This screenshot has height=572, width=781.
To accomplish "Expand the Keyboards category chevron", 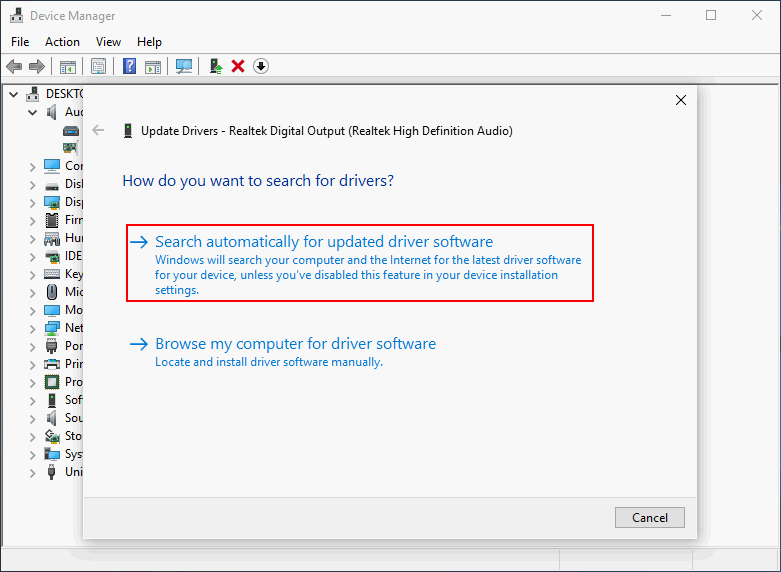I will [32, 275].
